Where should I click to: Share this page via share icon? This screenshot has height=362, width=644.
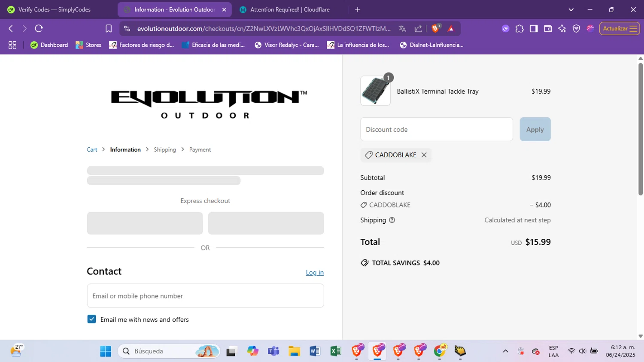click(418, 29)
